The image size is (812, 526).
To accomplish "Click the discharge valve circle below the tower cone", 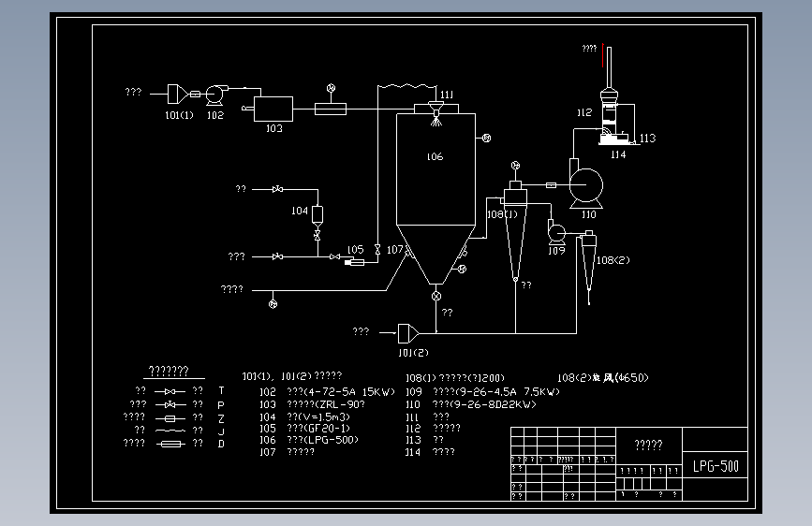I will pyautogui.click(x=436, y=296).
